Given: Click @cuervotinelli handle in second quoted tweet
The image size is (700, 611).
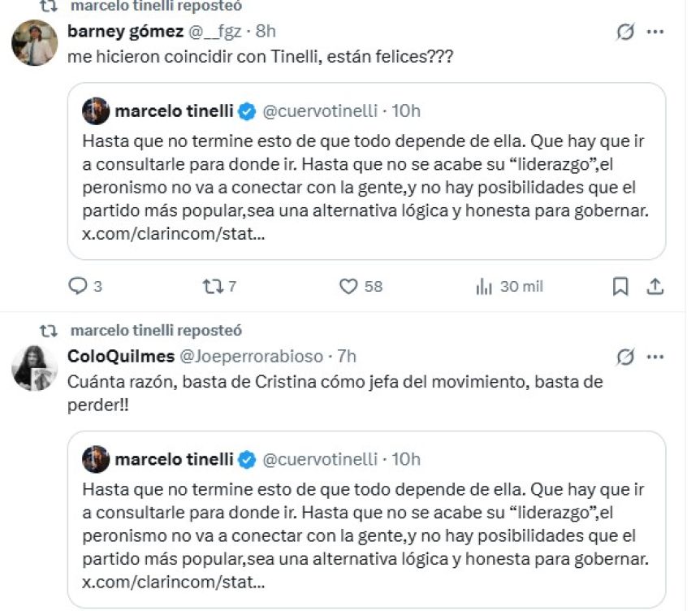Looking at the screenshot, I should click(320, 459).
